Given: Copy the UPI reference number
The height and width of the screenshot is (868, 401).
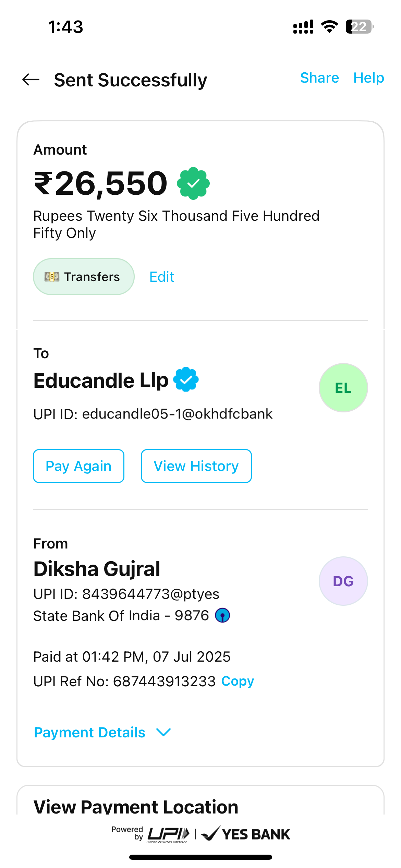Looking at the screenshot, I should (238, 681).
